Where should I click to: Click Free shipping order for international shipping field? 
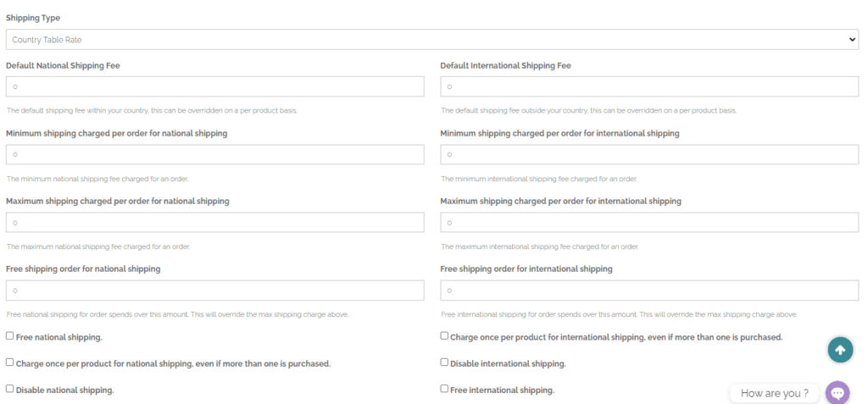(x=649, y=291)
